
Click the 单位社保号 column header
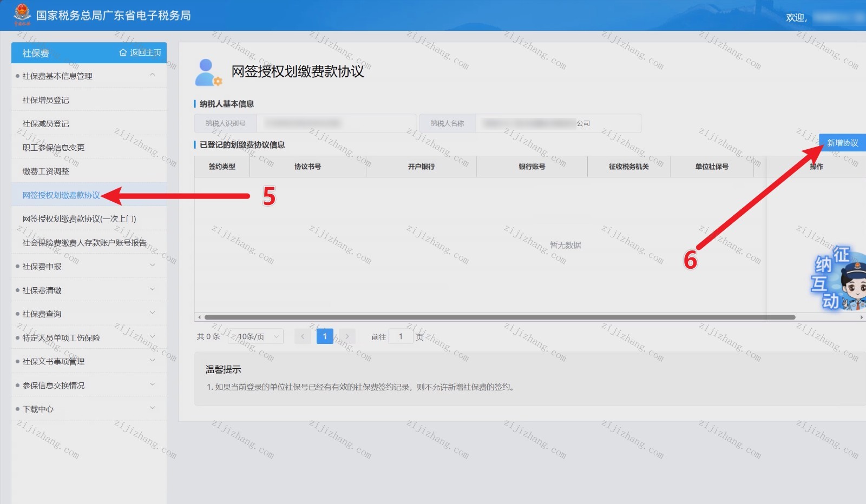pos(712,167)
